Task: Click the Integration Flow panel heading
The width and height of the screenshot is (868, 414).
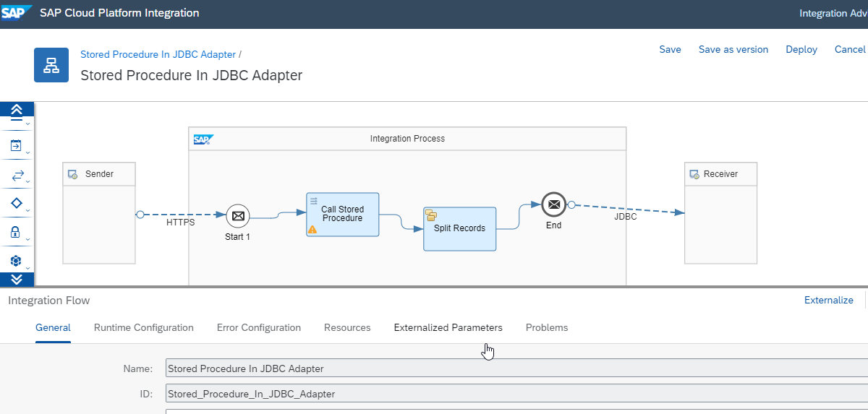Action: point(49,300)
